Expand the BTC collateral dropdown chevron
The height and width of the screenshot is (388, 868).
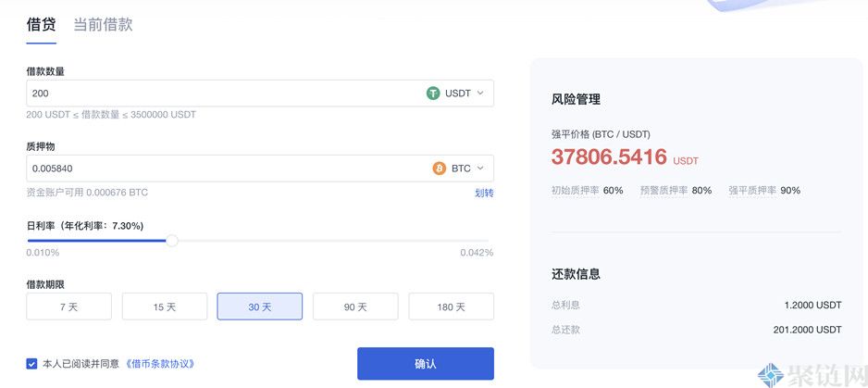tap(480, 169)
